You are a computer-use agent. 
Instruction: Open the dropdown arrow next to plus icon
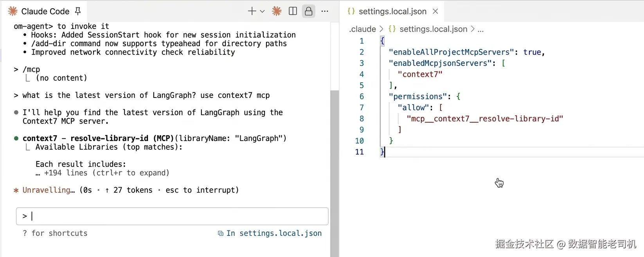click(x=263, y=11)
